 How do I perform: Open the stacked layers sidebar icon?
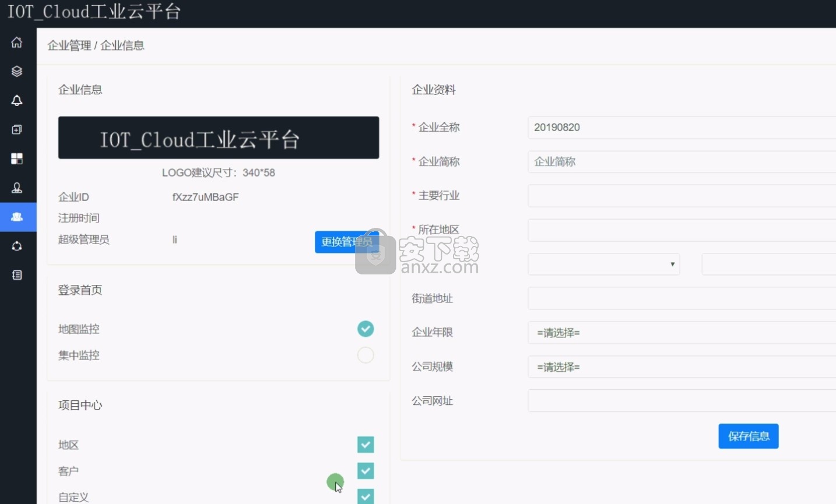[x=17, y=71]
